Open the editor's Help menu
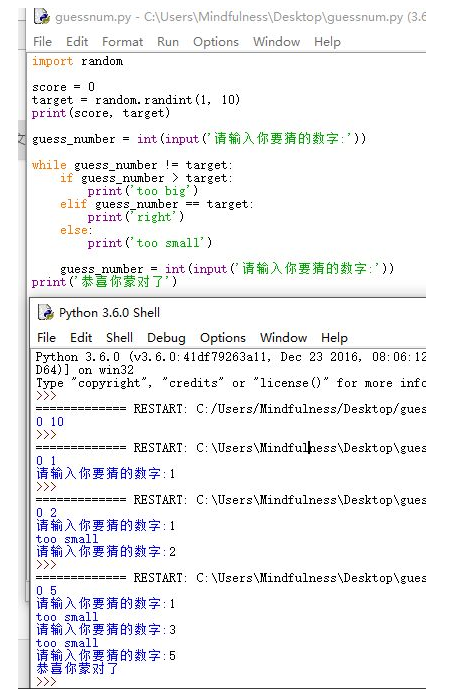The width and height of the screenshot is (458, 695). (328, 42)
